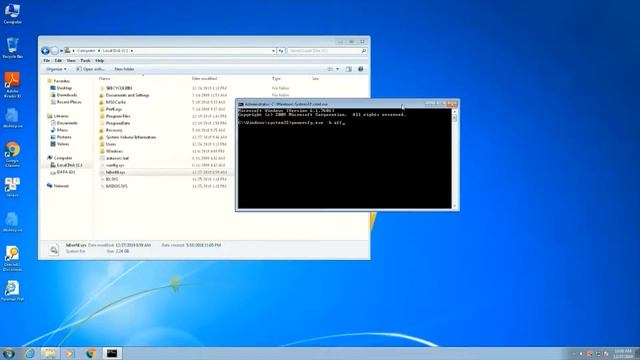The image size is (640, 360).
Task: Open the View menu in Explorer
Action: point(71,60)
